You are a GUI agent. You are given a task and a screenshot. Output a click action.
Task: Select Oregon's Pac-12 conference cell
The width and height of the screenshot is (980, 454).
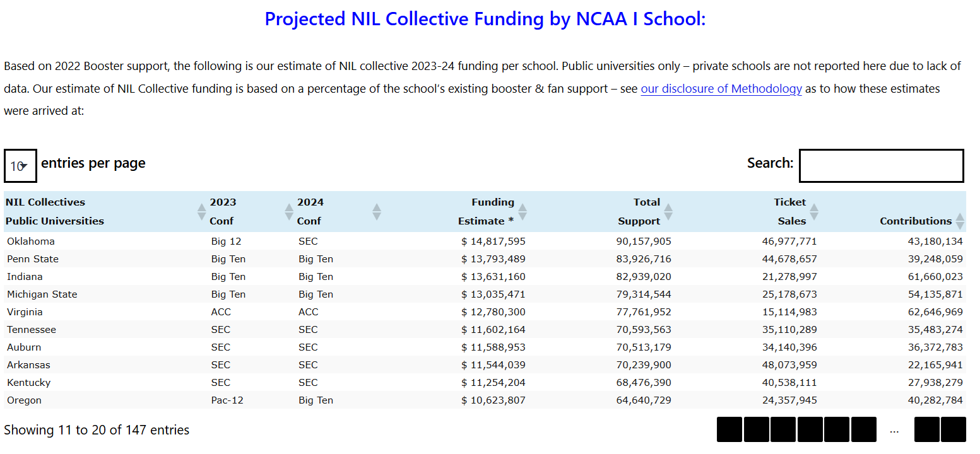(227, 400)
